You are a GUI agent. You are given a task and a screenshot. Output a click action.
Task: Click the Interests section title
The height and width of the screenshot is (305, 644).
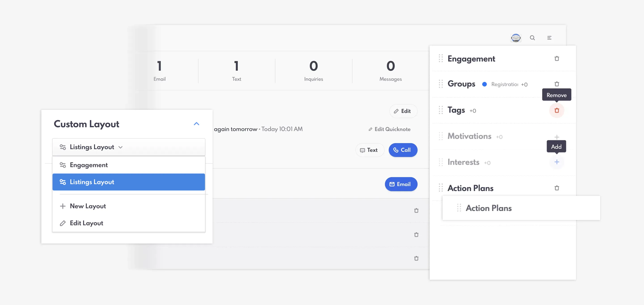[463, 162]
